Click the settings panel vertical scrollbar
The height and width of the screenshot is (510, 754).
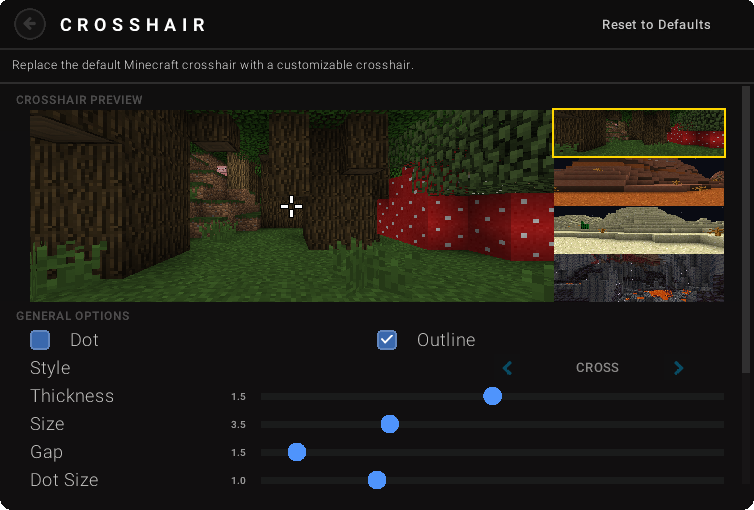click(746, 229)
